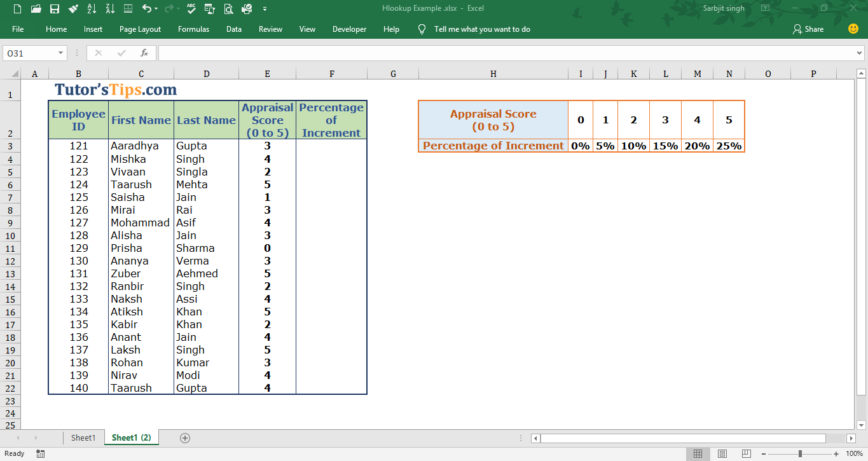Add a new sheet with plus button

tap(185, 437)
